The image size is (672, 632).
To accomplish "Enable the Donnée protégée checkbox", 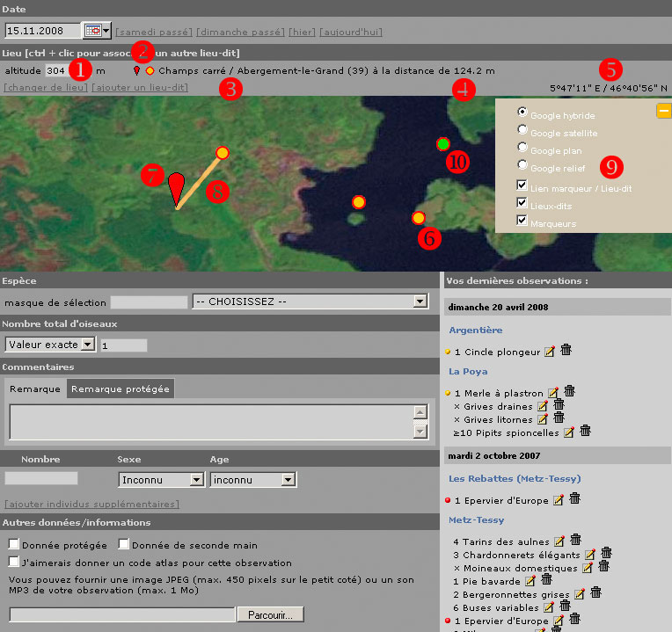I will pyautogui.click(x=14, y=544).
